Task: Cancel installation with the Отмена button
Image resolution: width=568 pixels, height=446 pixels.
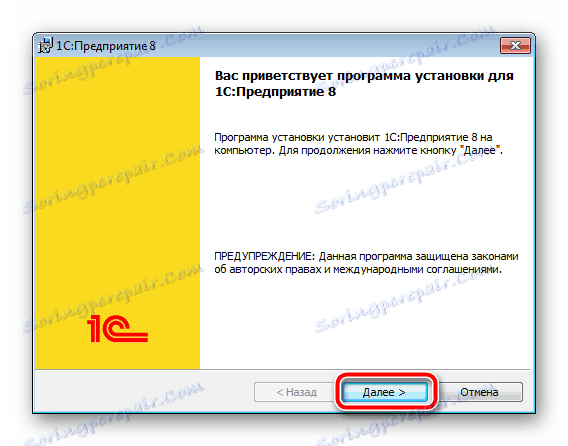Action: point(479,392)
